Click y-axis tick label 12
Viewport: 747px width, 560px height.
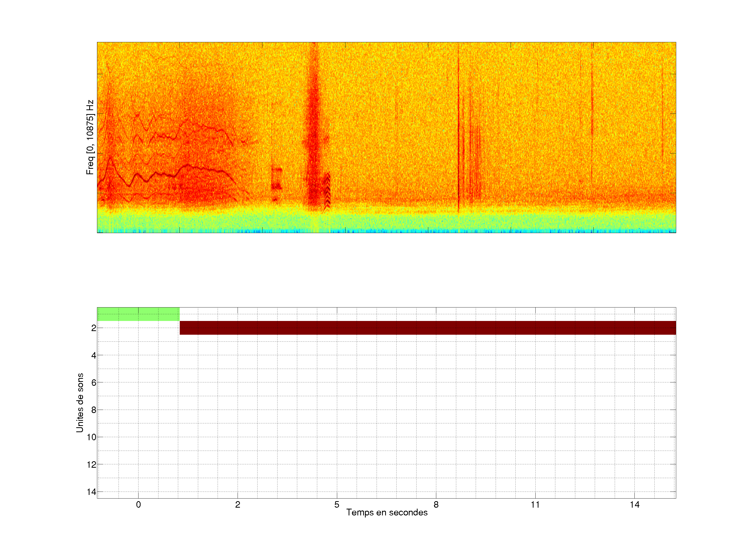click(92, 465)
